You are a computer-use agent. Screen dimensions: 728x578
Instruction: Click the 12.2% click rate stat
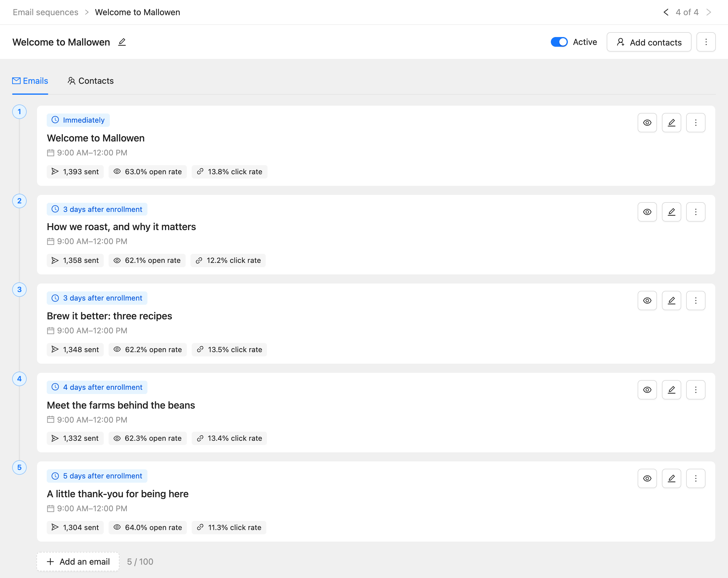pos(228,260)
